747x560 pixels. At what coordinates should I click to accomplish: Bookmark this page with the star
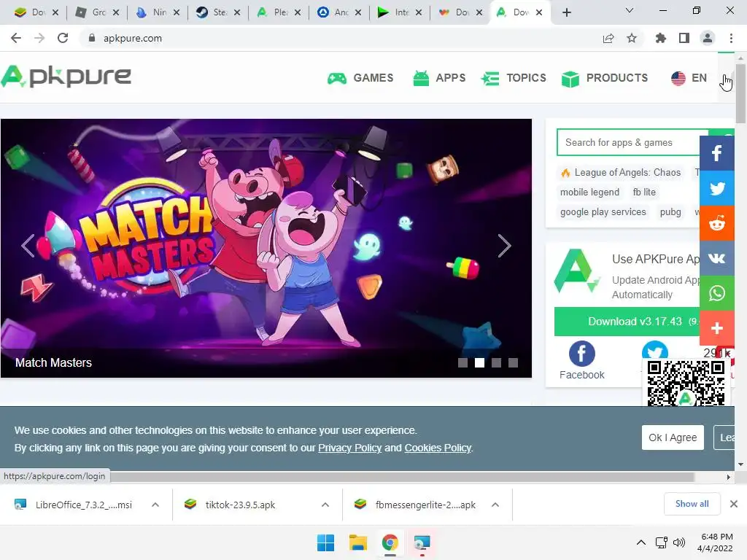pyautogui.click(x=632, y=38)
